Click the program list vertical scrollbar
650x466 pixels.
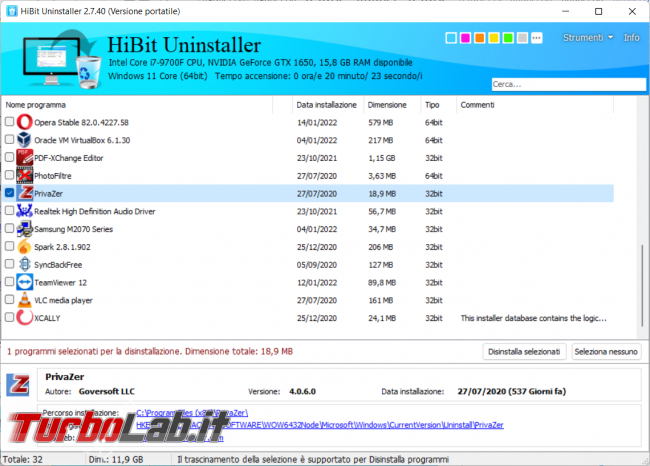tap(643, 286)
